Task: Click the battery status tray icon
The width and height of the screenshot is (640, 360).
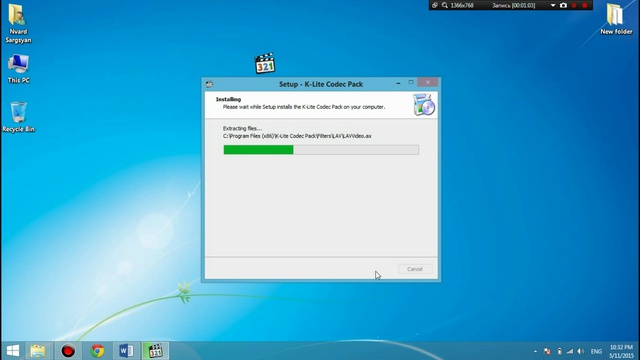Action: pos(559,351)
